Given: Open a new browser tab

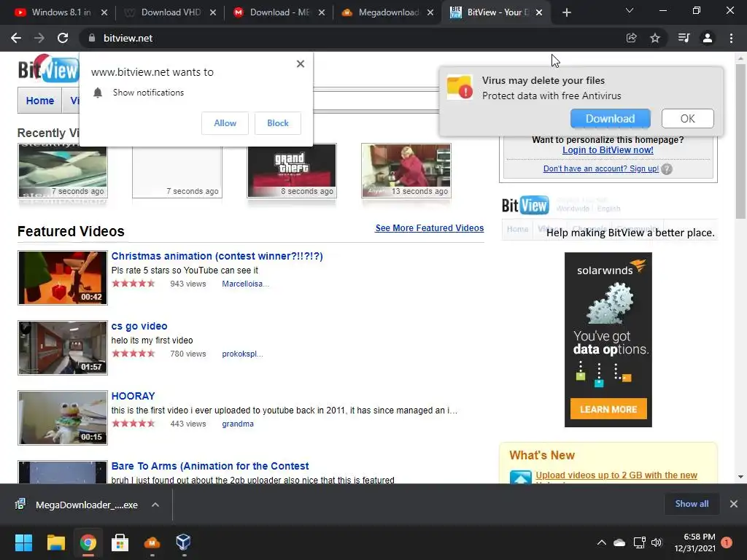Looking at the screenshot, I should click(x=566, y=12).
